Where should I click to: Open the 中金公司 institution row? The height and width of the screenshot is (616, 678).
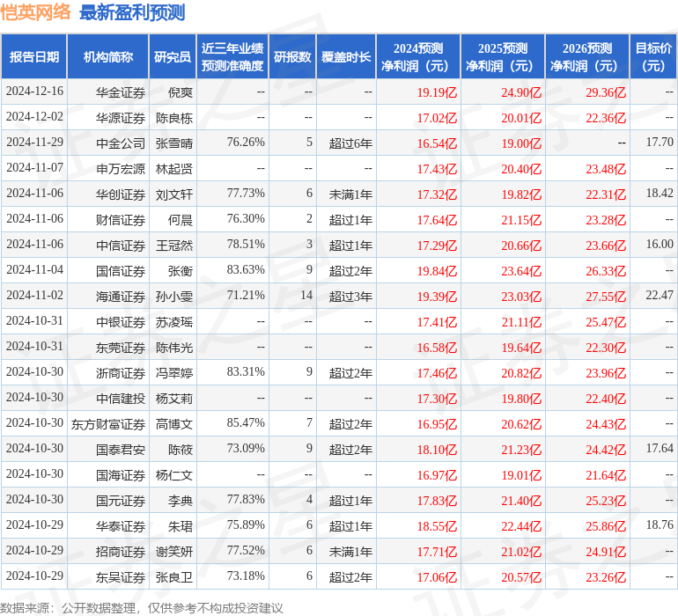pyautogui.click(x=121, y=143)
